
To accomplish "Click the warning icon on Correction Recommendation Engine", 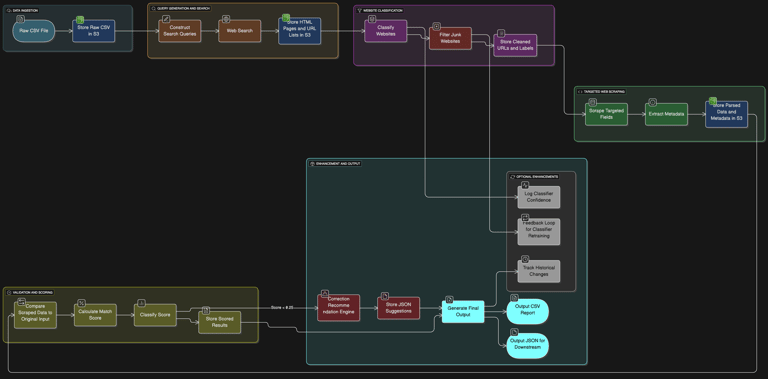I will pos(324,293).
